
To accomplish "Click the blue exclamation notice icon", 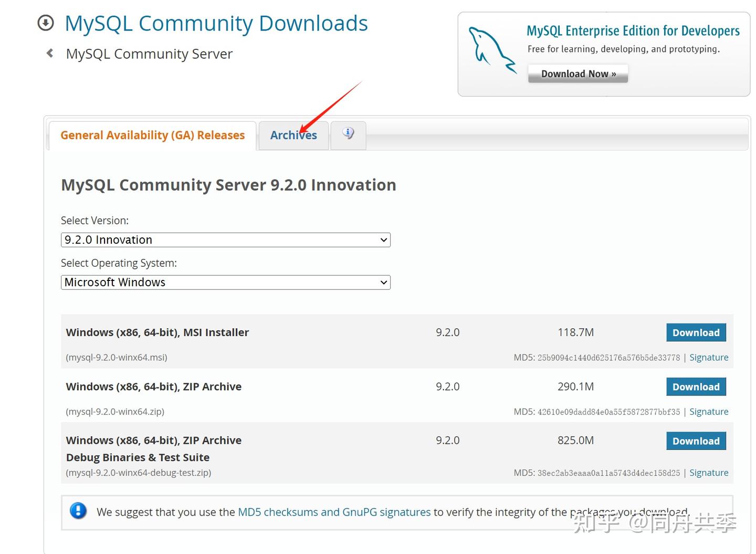I will tap(78, 510).
